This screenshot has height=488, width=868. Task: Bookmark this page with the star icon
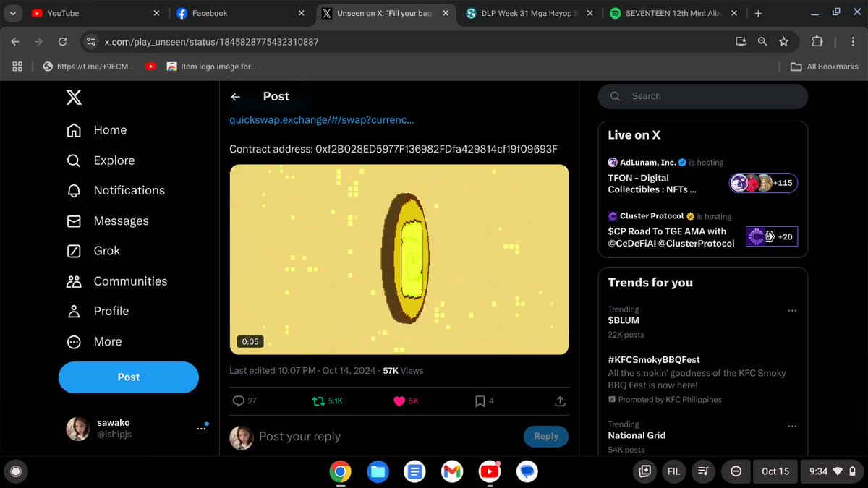pos(783,42)
